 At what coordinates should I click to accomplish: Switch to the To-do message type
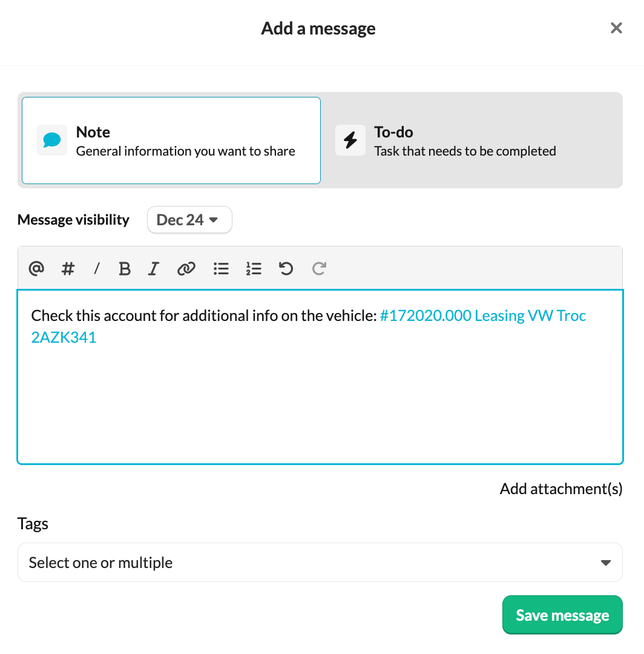(x=465, y=140)
